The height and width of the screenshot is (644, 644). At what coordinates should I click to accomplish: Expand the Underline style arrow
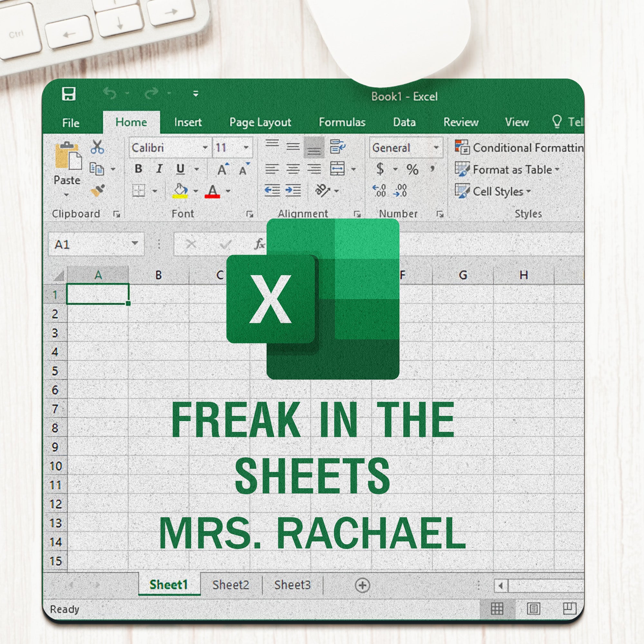196,169
